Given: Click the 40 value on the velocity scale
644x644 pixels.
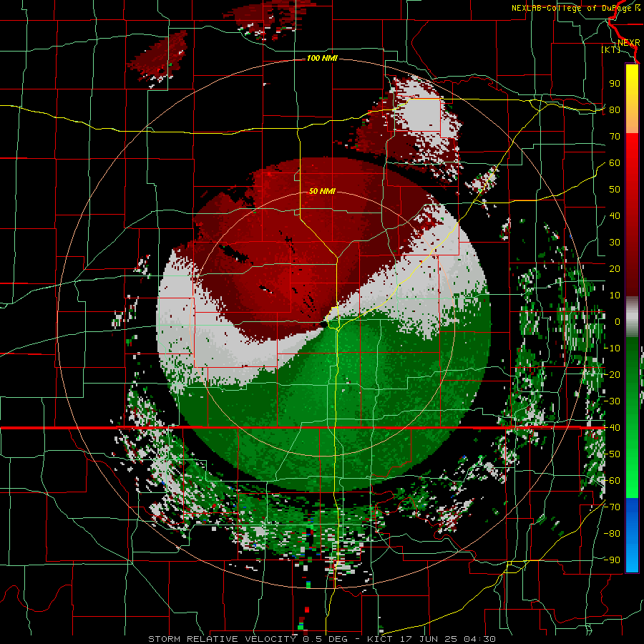Looking at the screenshot, I should coord(615,216).
